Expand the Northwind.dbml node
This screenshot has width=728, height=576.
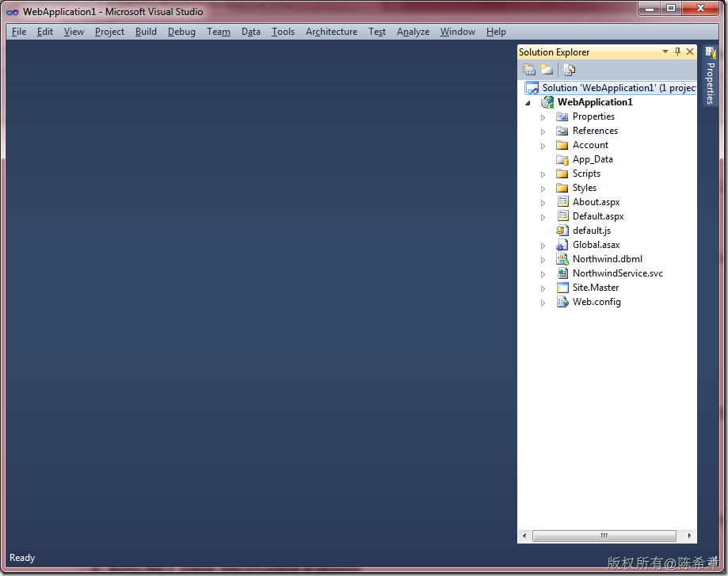coord(543,260)
